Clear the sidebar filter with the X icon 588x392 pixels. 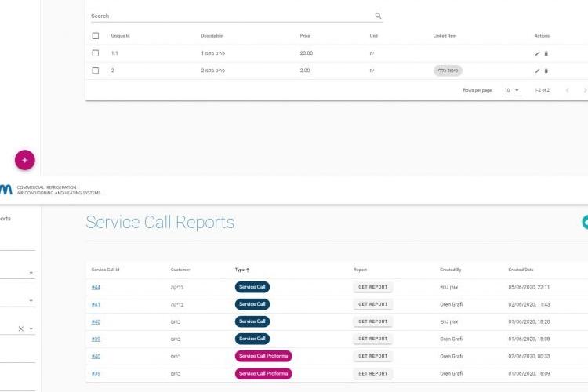21,328
